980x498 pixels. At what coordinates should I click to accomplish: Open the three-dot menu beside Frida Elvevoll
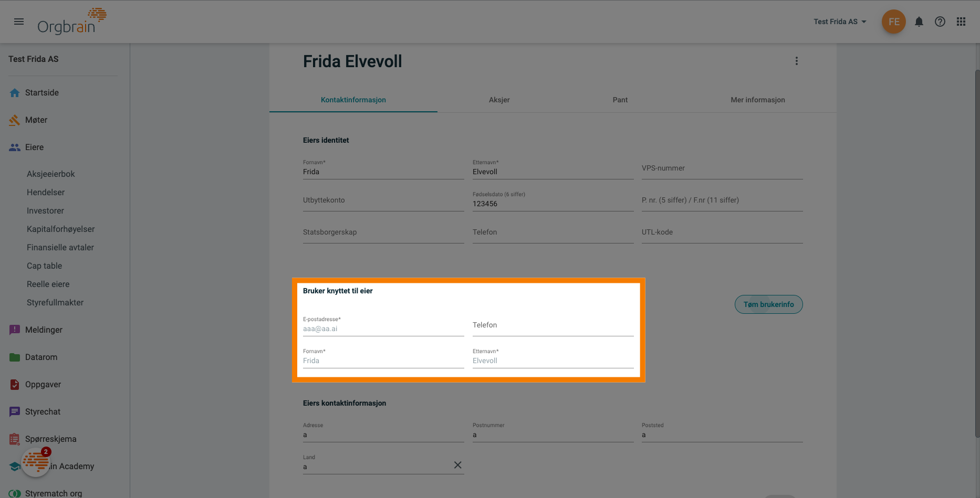[x=797, y=61]
